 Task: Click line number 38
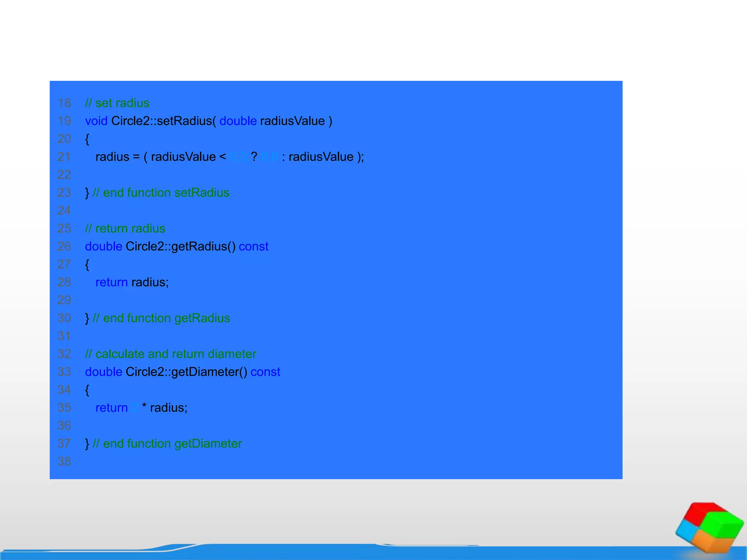coord(64,462)
